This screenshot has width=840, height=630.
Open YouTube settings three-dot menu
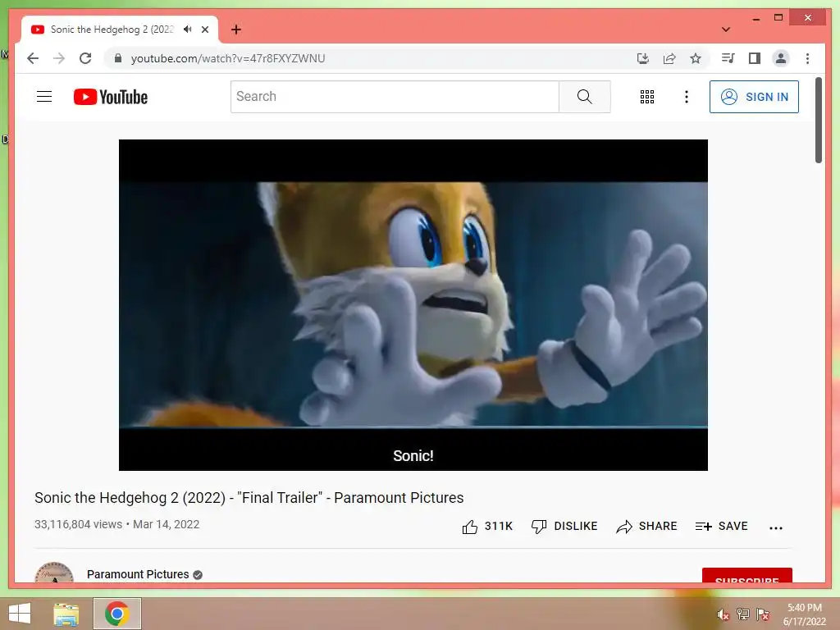[687, 97]
